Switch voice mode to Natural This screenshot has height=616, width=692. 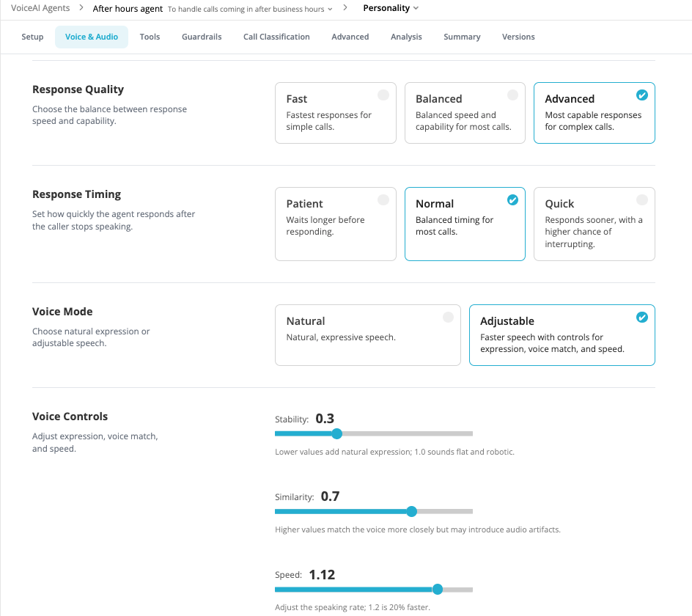[368, 335]
